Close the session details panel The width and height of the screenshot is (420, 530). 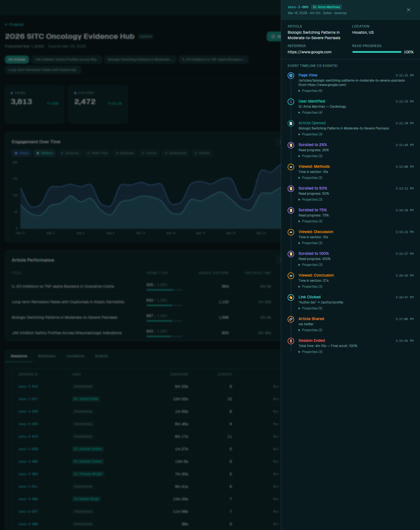(x=408, y=10)
